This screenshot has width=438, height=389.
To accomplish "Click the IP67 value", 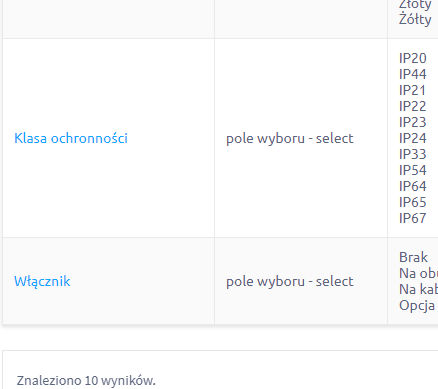I will pyautogui.click(x=413, y=218).
